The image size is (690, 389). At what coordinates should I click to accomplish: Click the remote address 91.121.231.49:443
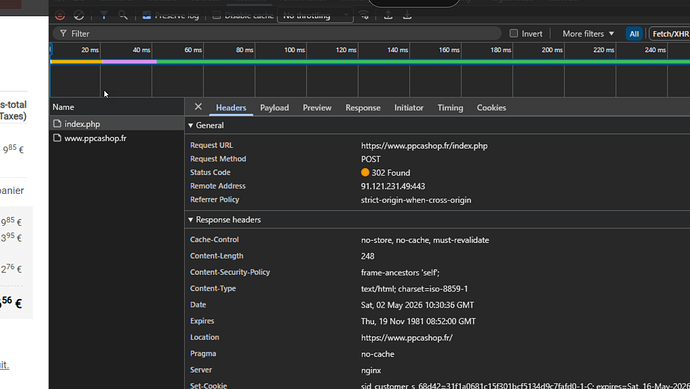click(393, 187)
